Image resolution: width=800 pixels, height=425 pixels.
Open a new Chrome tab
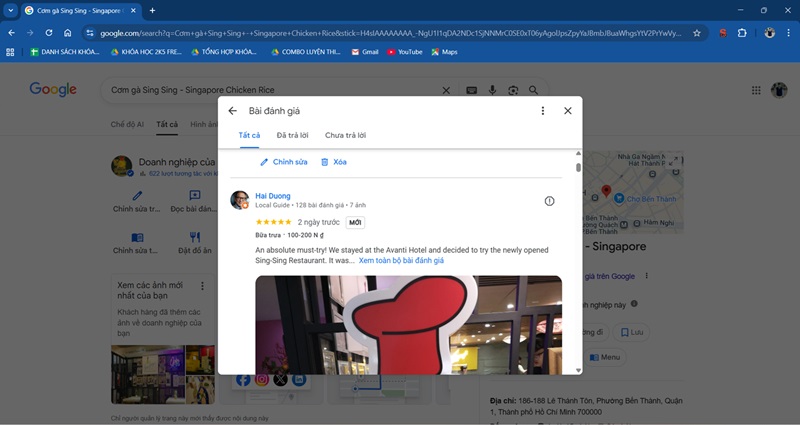(152, 10)
